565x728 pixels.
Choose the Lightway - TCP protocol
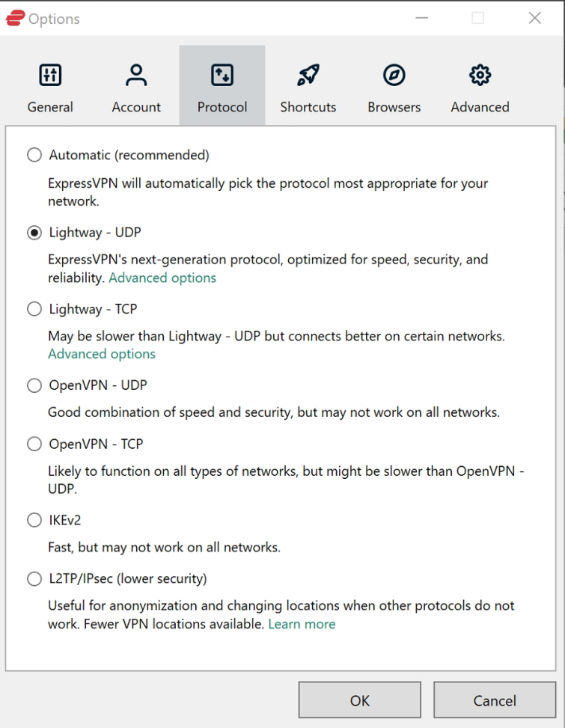tap(34, 308)
